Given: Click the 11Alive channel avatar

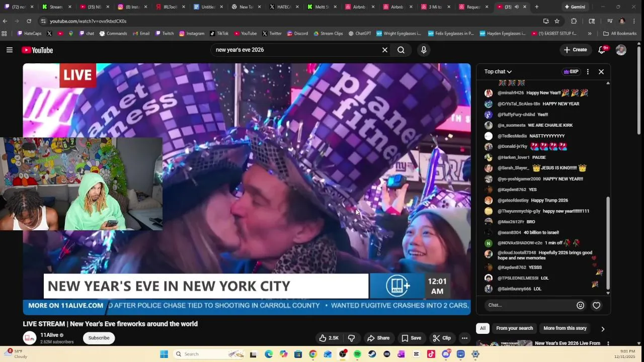Looking at the screenshot, I should point(30,338).
